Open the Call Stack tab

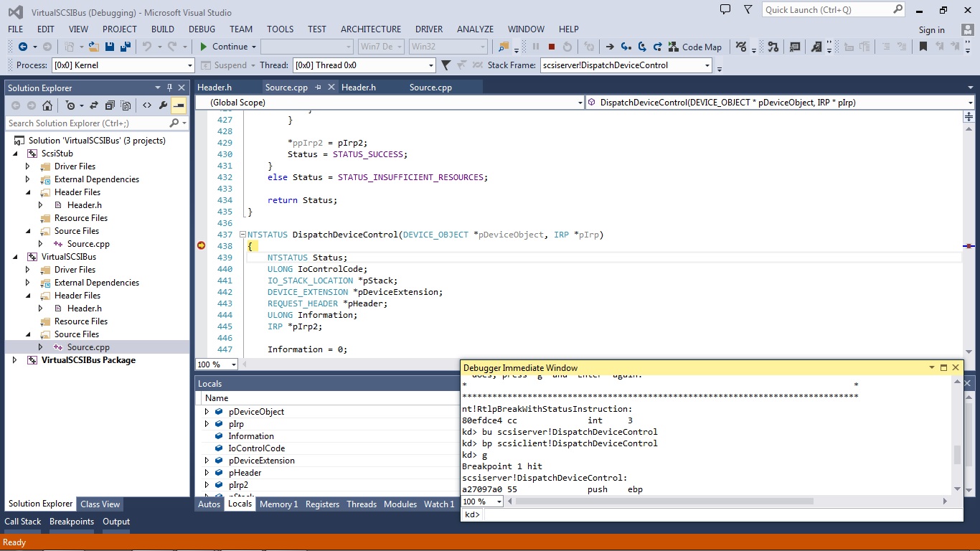(x=23, y=522)
